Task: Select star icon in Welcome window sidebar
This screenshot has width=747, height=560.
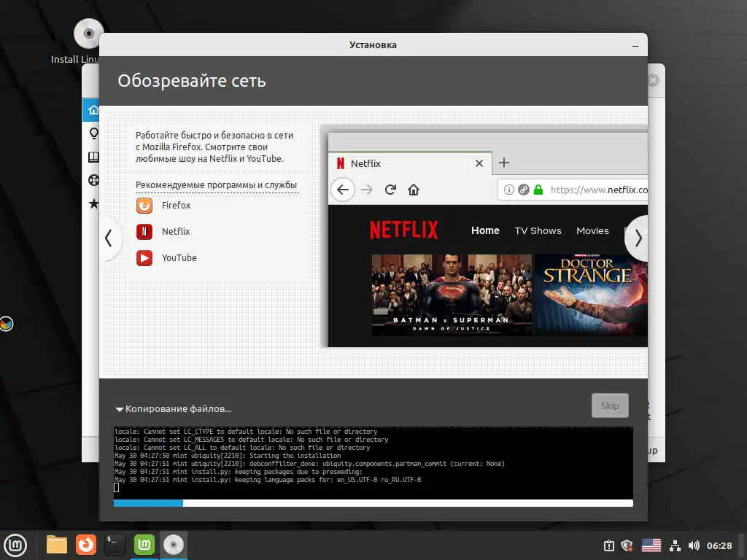Action: point(94,204)
